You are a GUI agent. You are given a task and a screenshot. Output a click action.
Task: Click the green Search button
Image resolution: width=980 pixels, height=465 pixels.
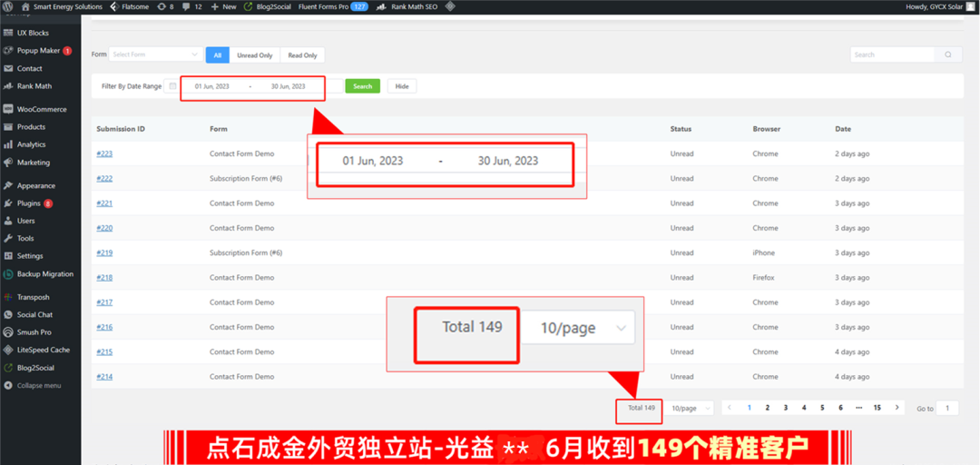click(362, 86)
